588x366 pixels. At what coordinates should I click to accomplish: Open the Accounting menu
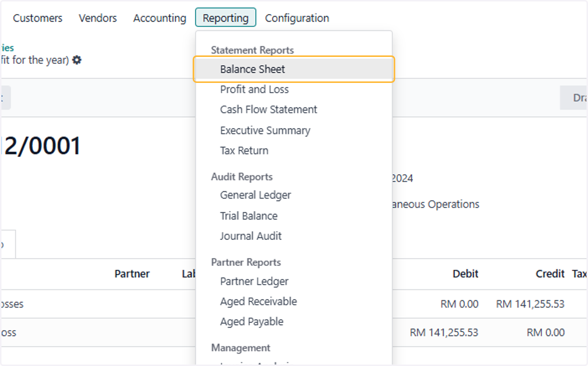pos(160,18)
